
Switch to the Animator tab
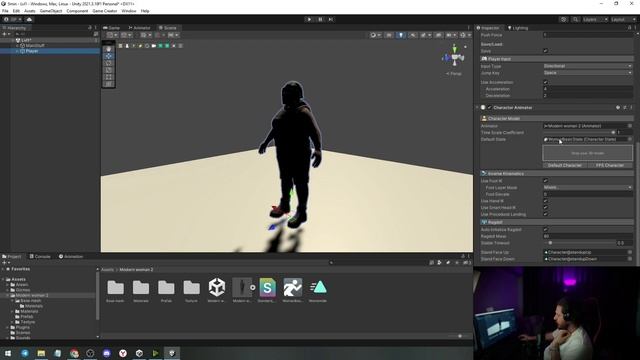[140, 28]
